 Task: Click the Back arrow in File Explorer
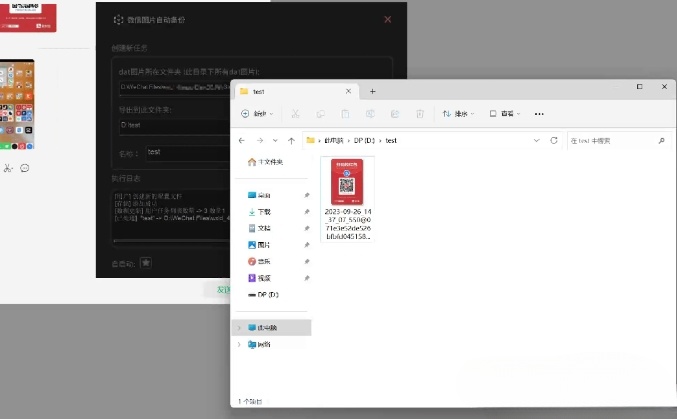[x=243, y=141]
